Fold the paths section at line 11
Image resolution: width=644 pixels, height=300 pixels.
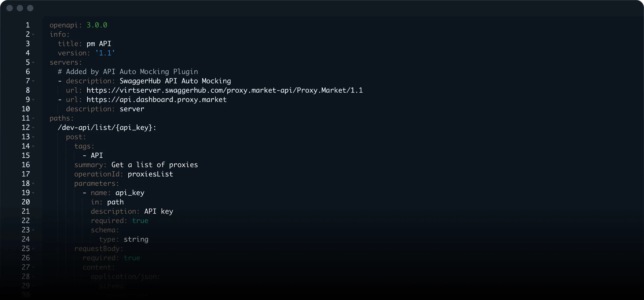(x=33, y=118)
